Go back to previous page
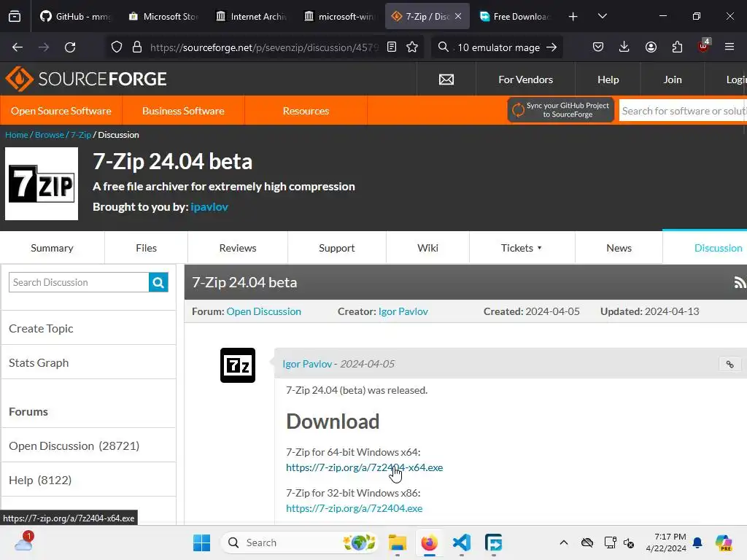This screenshot has width=747, height=560. pyautogui.click(x=18, y=47)
